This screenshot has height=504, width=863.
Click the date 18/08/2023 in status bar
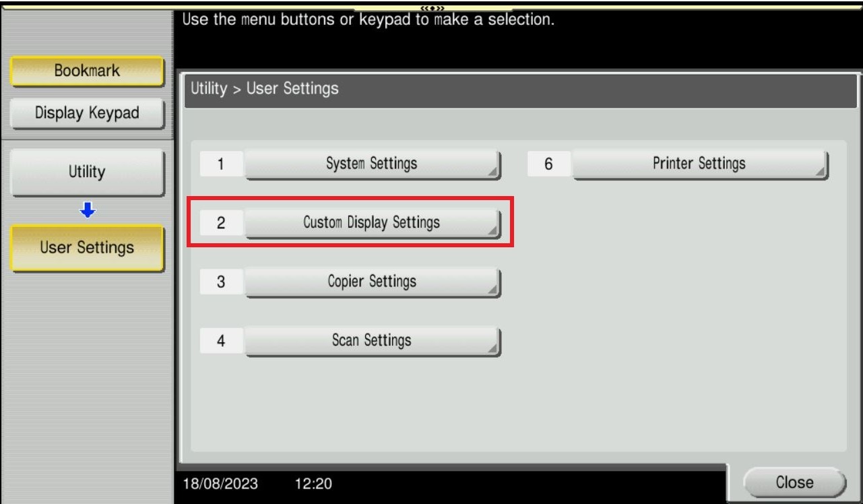221,483
